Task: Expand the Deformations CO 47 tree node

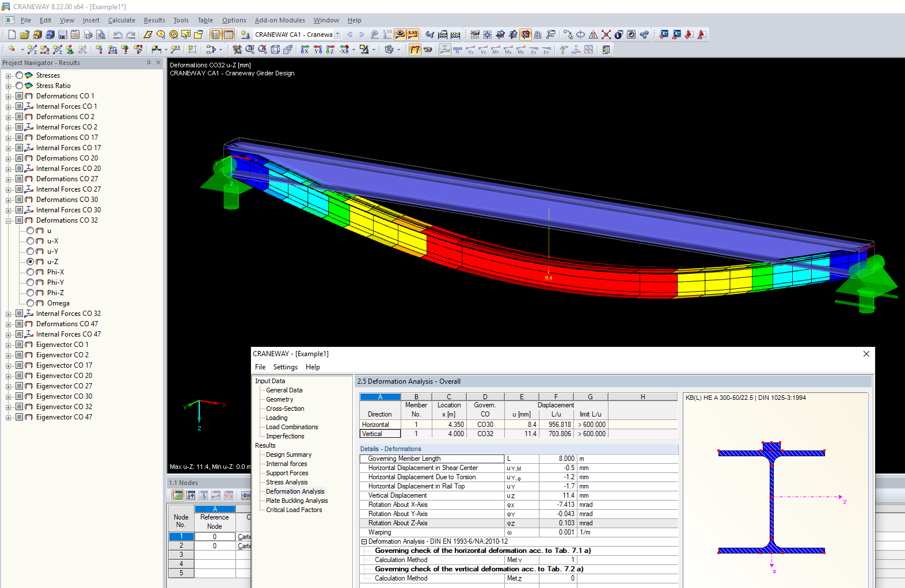Action: pos(9,324)
